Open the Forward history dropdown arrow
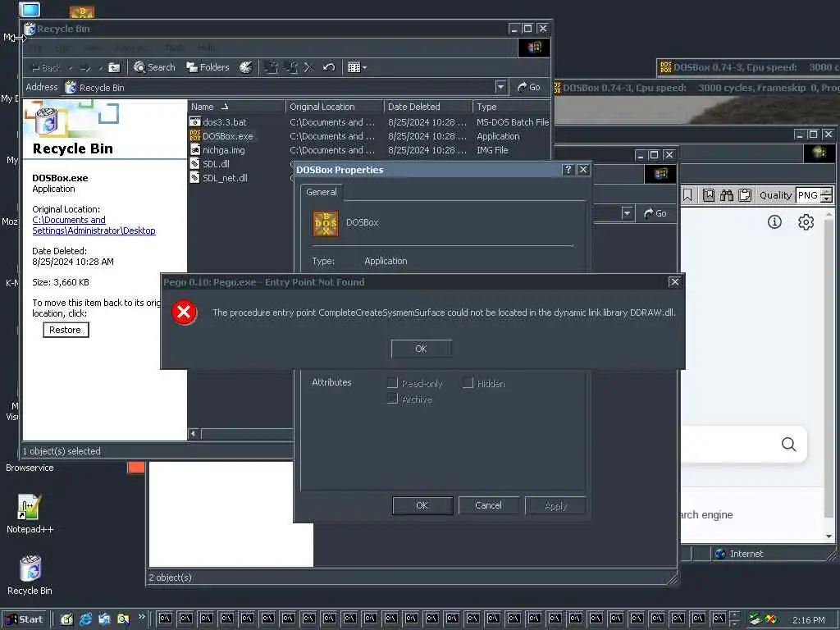The width and height of the screenshot is (840, 630). point(100,68)
